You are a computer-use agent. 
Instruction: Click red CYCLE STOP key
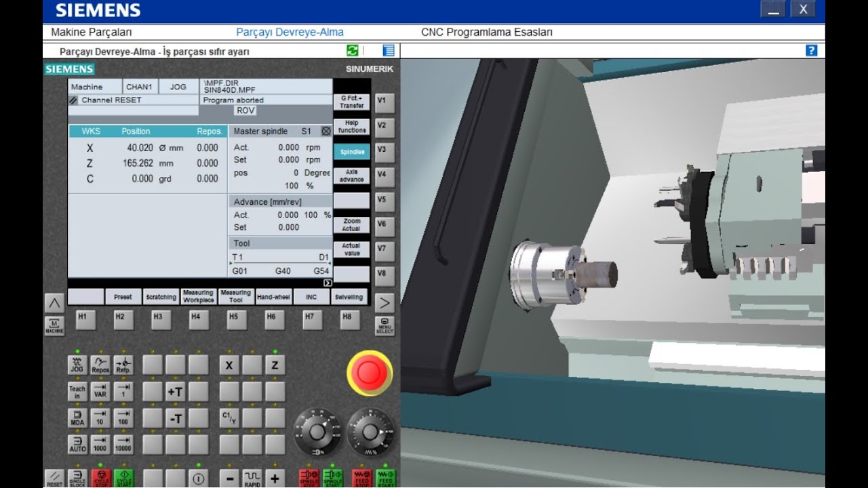click(100, 479)
